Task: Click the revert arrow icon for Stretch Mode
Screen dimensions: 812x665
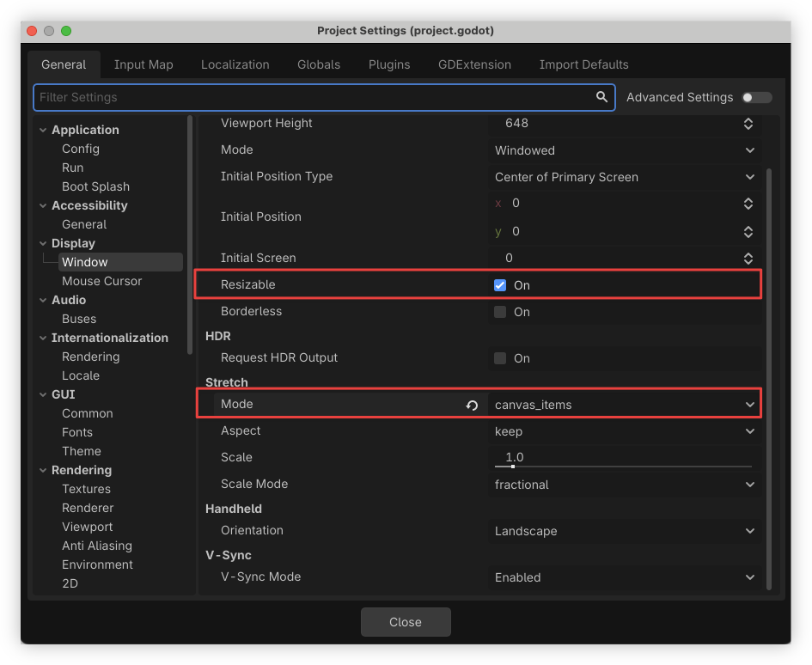Action: 472,405
